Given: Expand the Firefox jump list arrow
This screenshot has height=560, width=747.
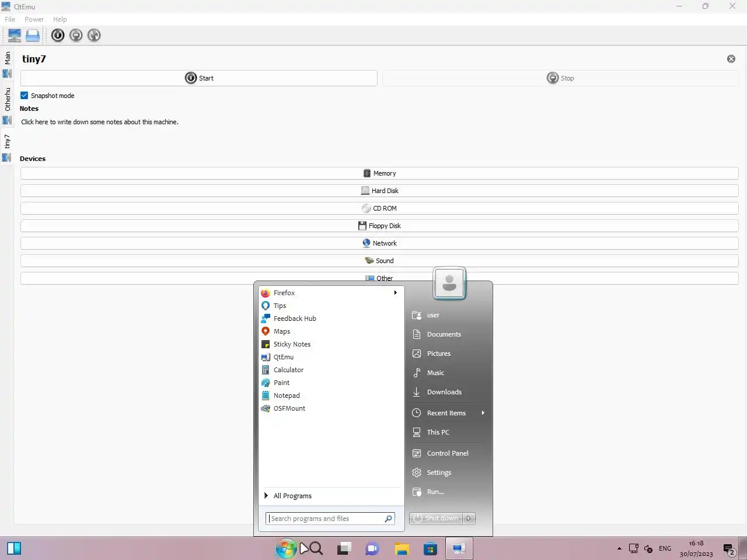Looking at the screenshot, I should point(395,293).
